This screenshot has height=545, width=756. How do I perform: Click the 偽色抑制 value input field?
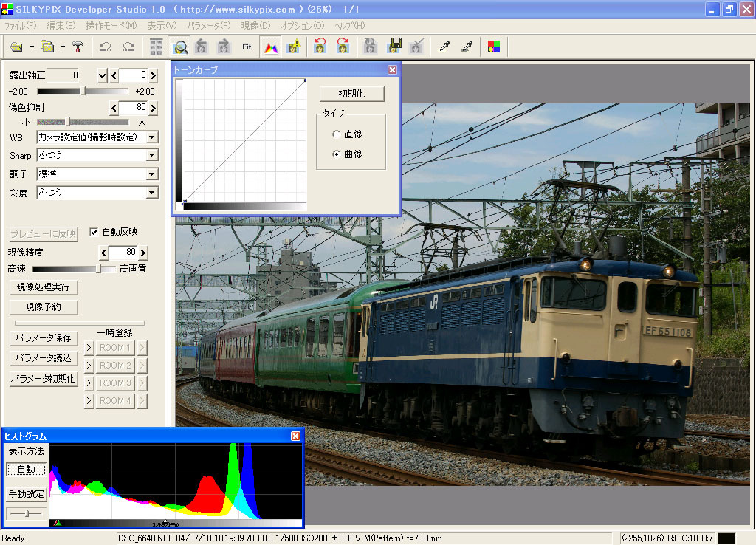tap(134, 107)
